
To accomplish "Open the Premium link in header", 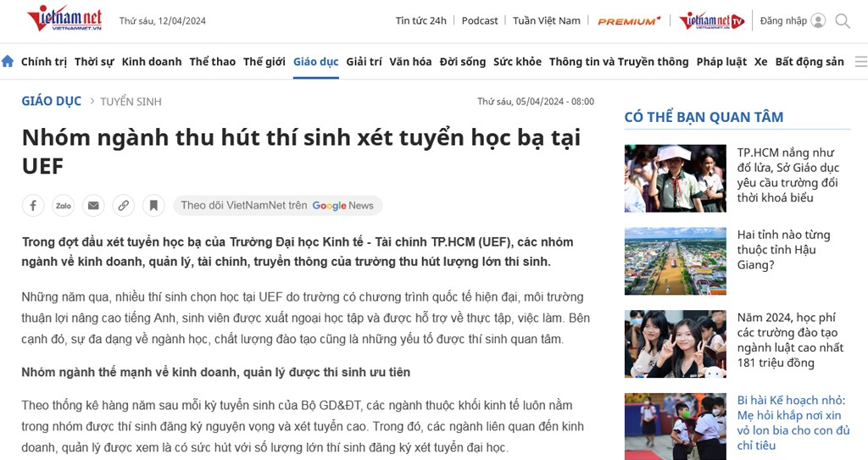I will 629,20.
